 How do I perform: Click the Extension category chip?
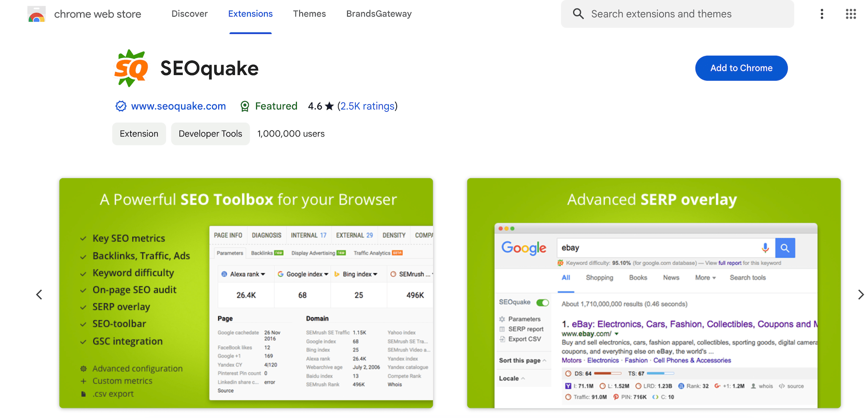coord(139,134)
